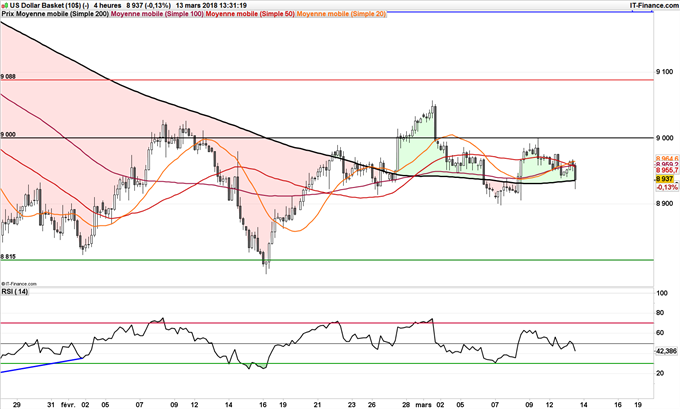Image resolution: width=680 pixels, height=409 pixels.
Task: Select the 'Moyenne mobile (Simple 200)' legend entry
Action: pos(62,14)
